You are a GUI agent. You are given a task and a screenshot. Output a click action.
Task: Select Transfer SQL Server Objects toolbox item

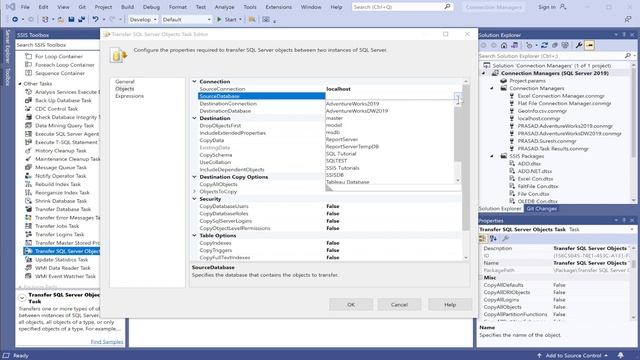coord(62,251)
